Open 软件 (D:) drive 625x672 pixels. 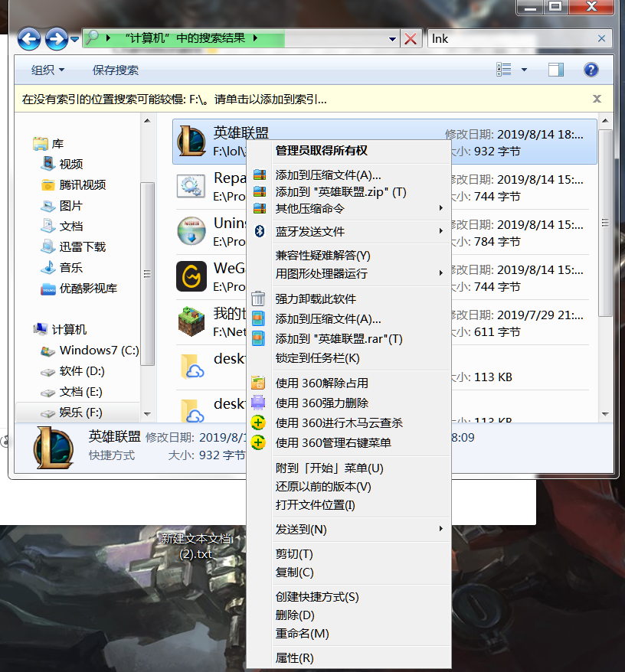(72, 370)
